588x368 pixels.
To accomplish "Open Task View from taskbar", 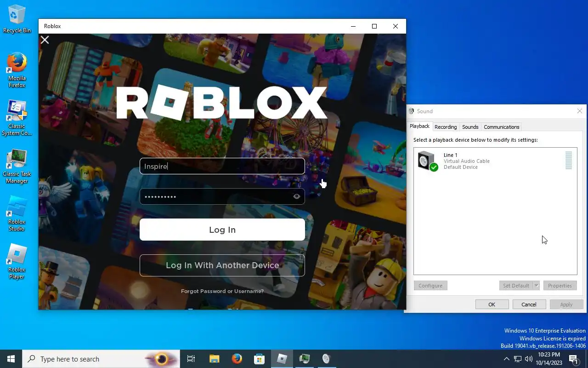I will click(x=191, y=359).
